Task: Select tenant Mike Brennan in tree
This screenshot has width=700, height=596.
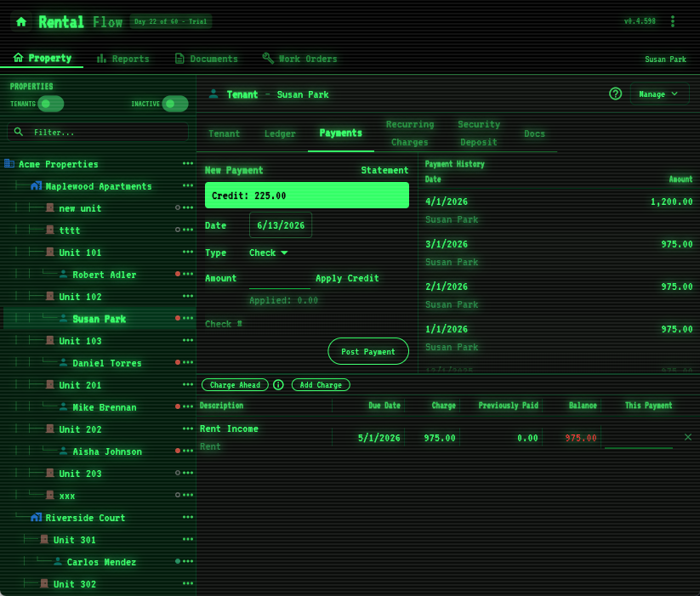Action: pos(100,407)
